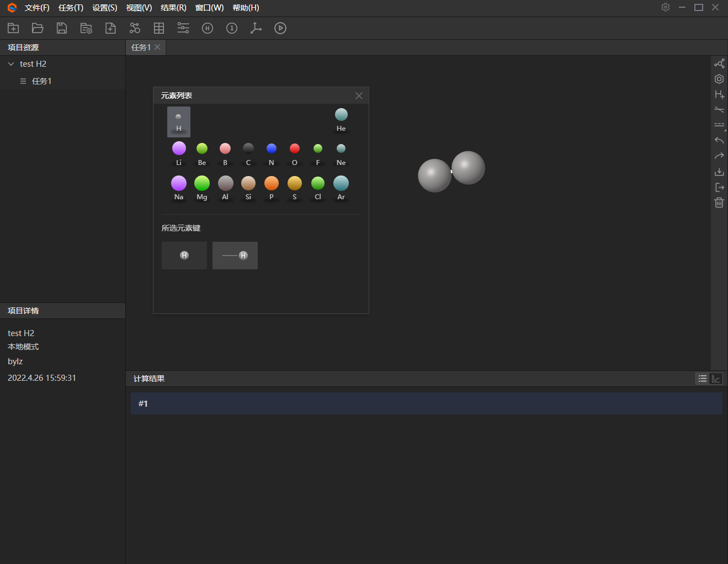Choose the single H atom option
Screen dimensions: 728x564
[184, 256]
